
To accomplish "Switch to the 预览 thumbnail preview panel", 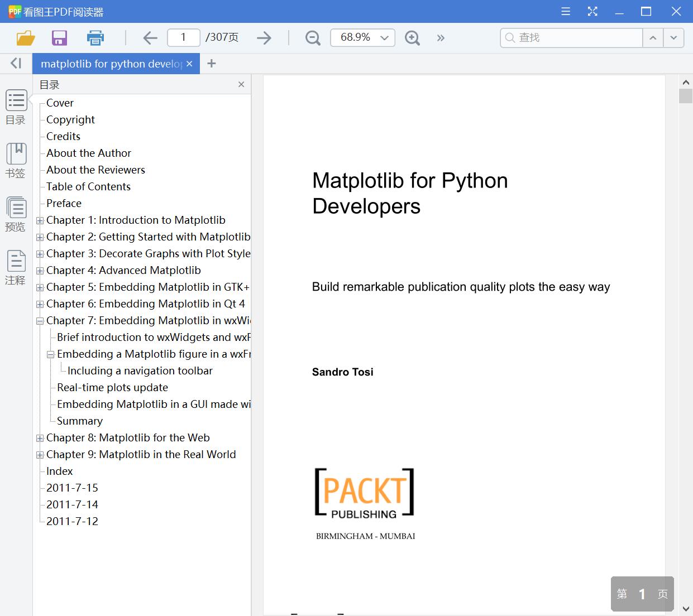I will [16, 214].
